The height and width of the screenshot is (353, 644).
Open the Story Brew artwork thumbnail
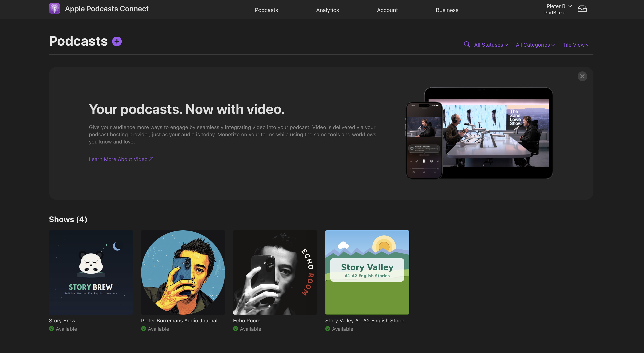coord(91,272)
